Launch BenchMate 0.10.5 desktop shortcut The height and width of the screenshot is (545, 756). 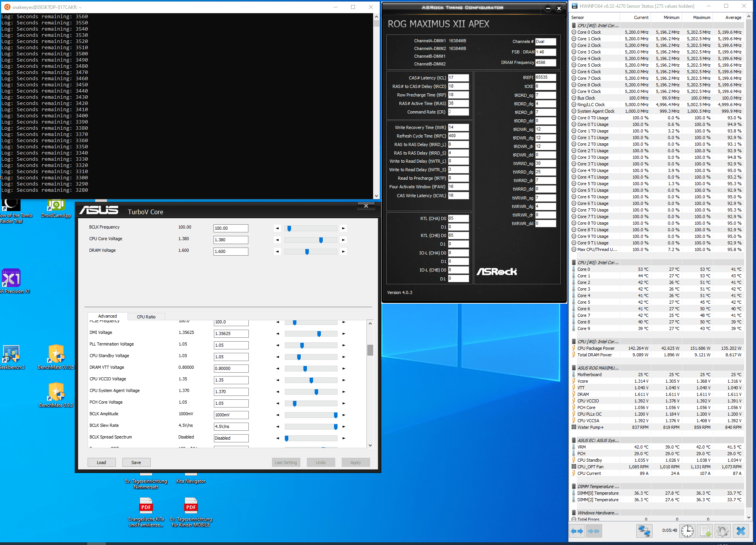56,357
